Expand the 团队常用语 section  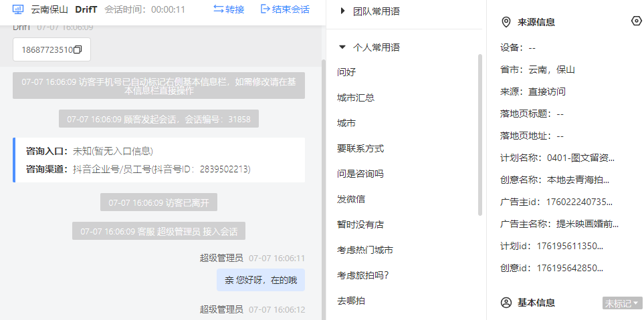342,11
